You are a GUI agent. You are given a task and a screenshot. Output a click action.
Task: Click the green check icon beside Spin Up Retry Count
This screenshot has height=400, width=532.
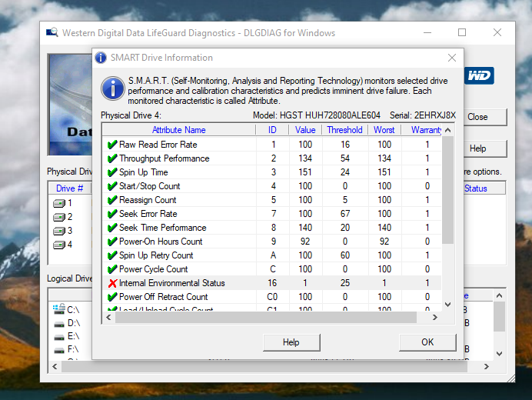112,255
